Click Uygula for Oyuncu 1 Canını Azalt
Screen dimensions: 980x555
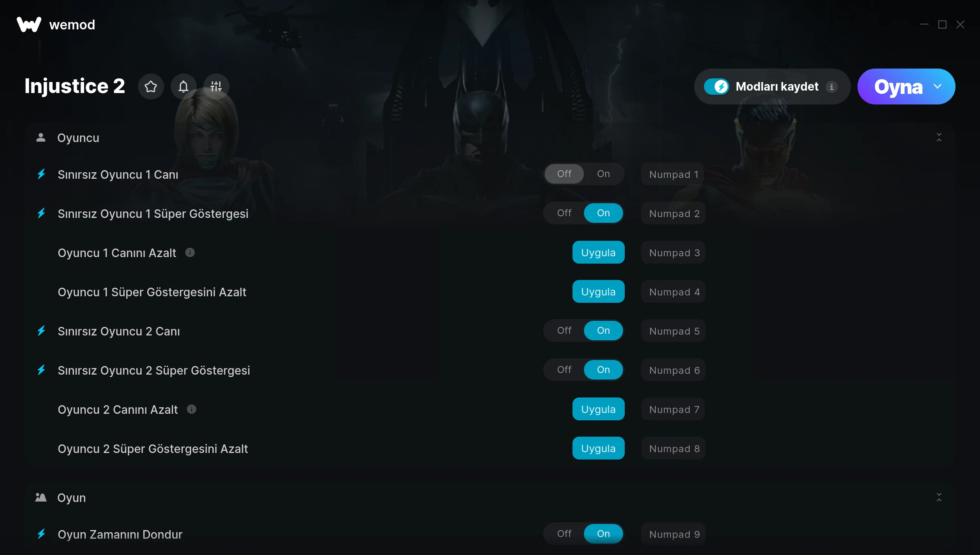598,253
